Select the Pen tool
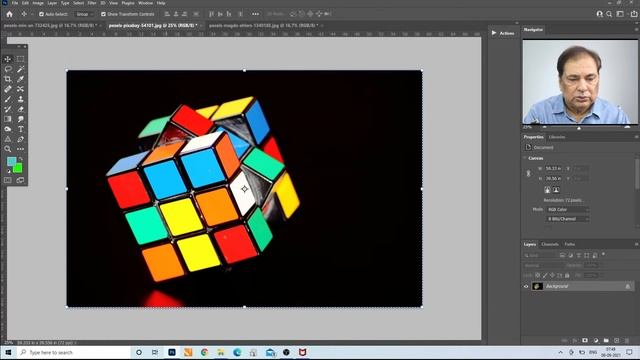 [x=20, y=139]
